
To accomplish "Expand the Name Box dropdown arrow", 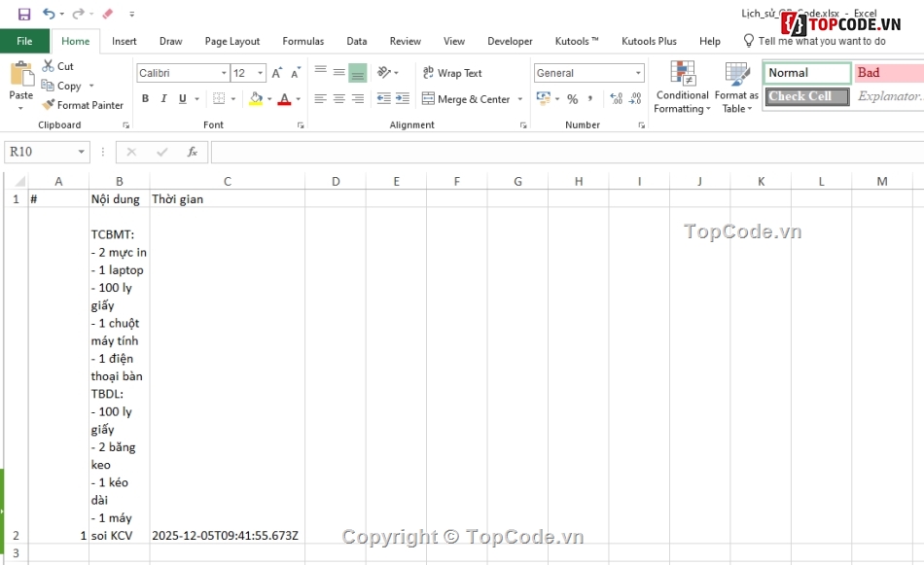I will pyautogui.click(x=82, y=153).
